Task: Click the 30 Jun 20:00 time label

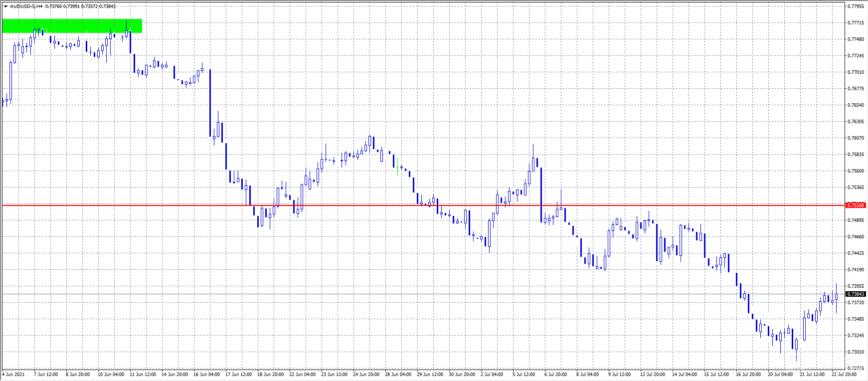Action: pyautogui.click(x=462, y=375)
